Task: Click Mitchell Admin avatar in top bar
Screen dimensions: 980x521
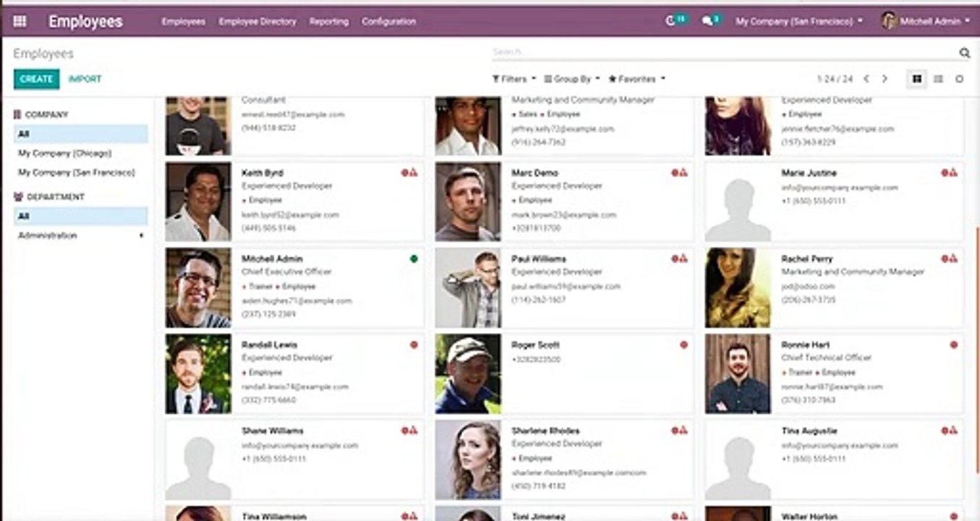Action: point(889,21)
